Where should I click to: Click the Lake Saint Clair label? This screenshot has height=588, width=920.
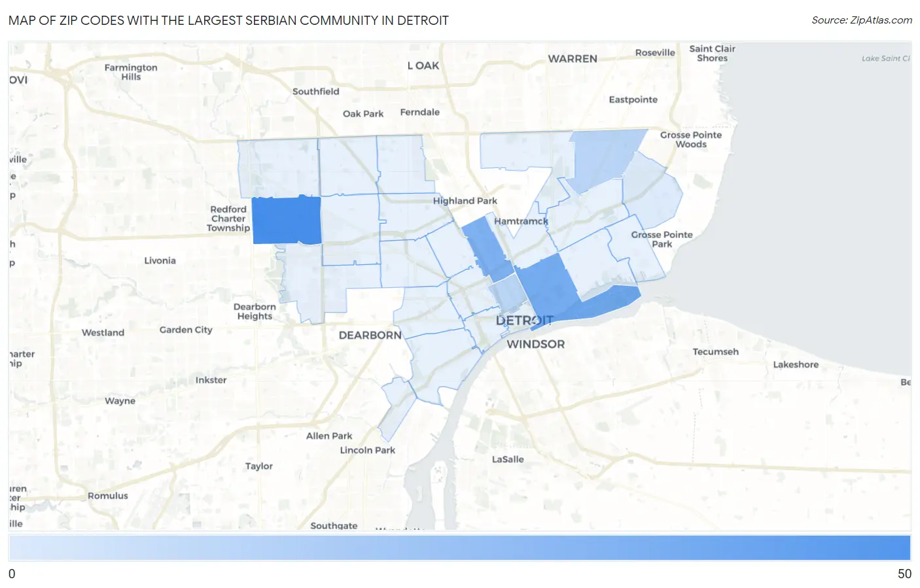(x=885, y=58)
